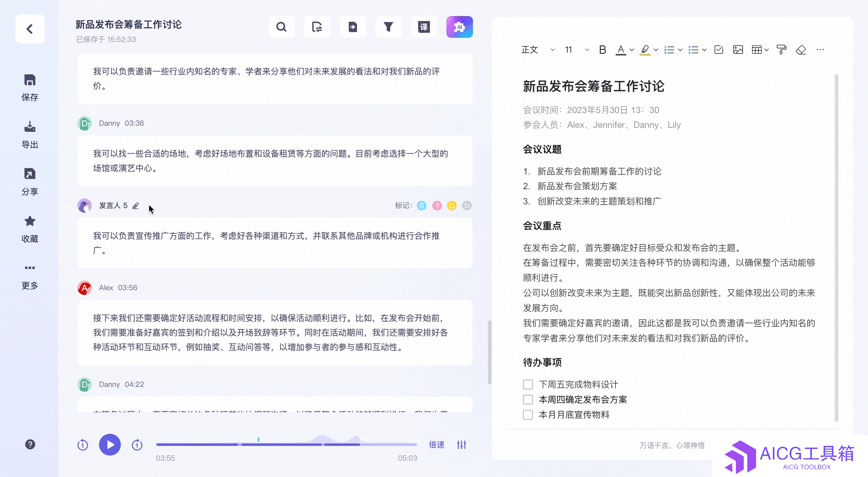Image resolution: width=868 pixels, height=477 pixels.
Task: Open the filter funnel tool
Action: click(388, 27)
